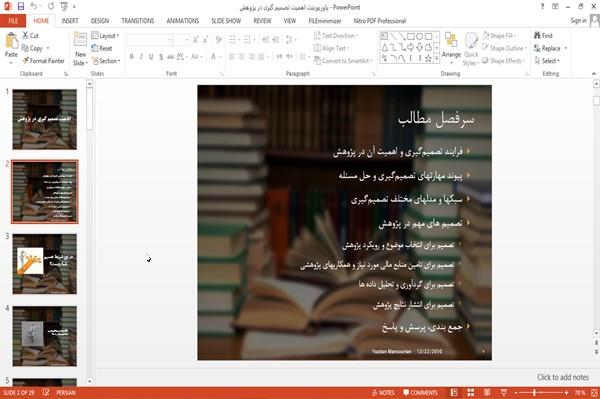
Task: Click Find in Editing group
Action: click(543, 36)
